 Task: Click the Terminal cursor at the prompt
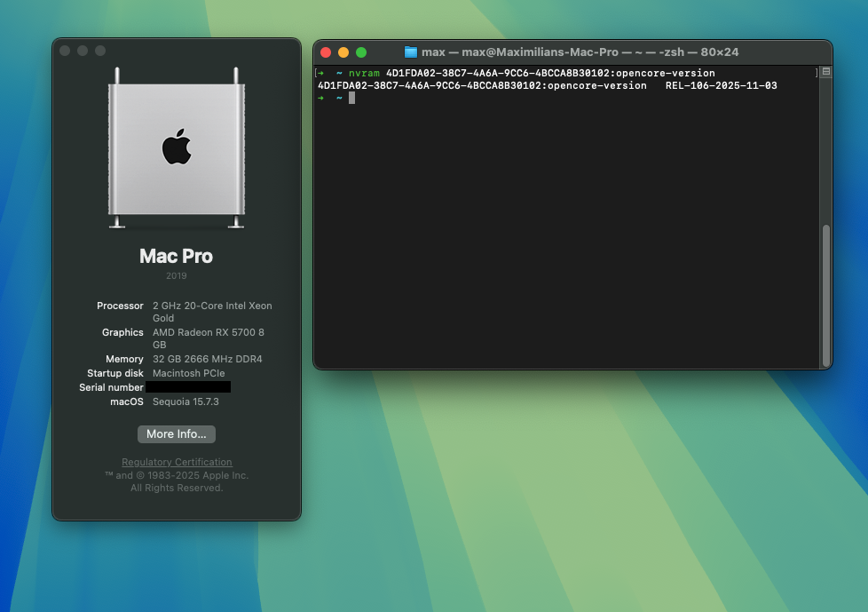click(x=351, y=98)
